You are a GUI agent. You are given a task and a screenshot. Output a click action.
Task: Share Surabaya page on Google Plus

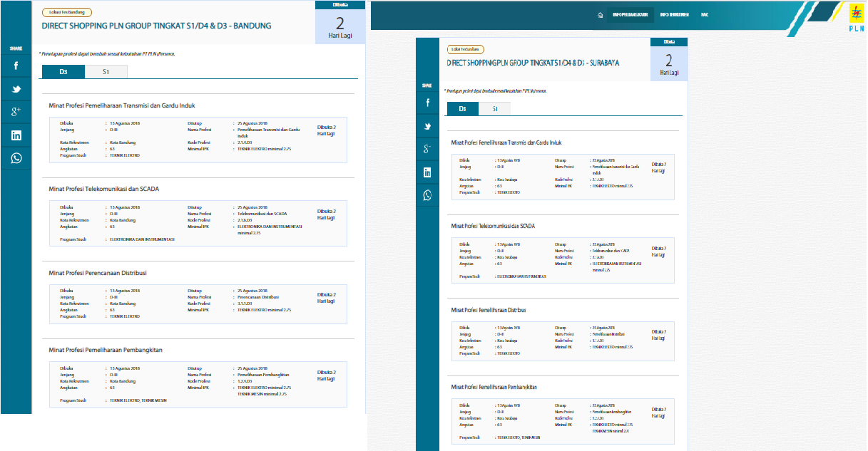427,149
